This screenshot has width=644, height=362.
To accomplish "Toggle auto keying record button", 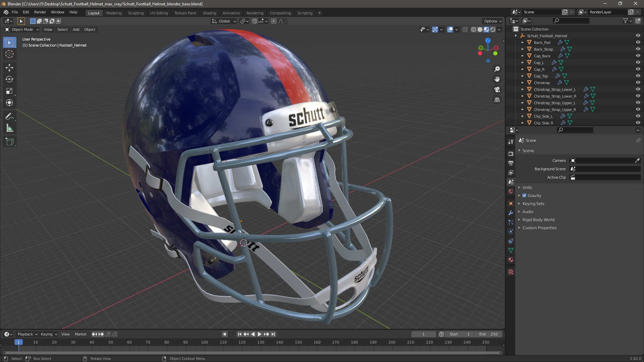I will coord(225,334).
